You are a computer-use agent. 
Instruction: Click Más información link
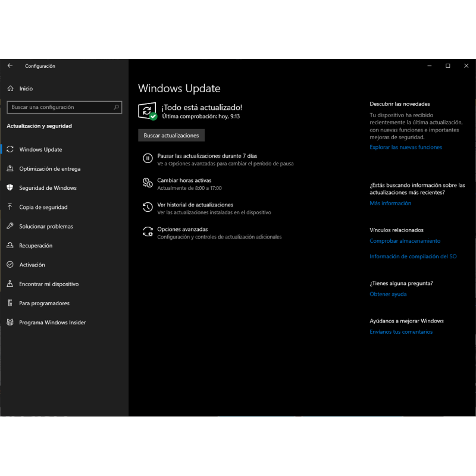390,203
